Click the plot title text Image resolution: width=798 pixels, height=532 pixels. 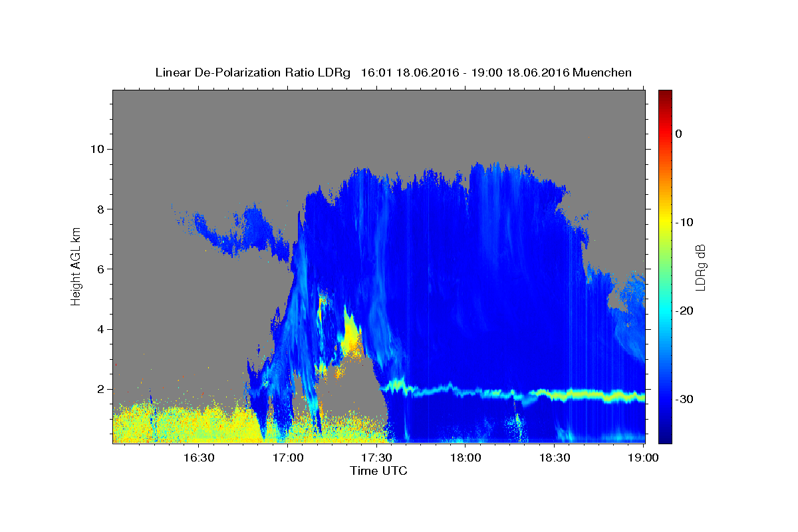point(393,72)
